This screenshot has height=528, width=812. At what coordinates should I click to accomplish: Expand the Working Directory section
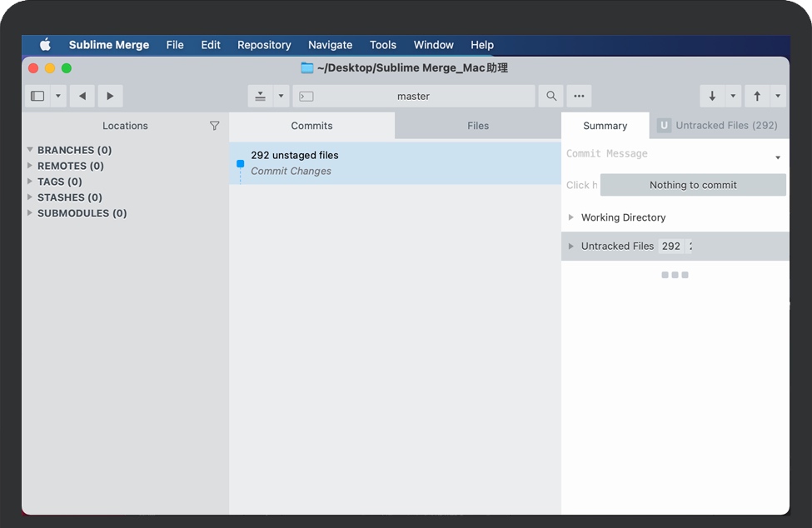tap(571, 217)
